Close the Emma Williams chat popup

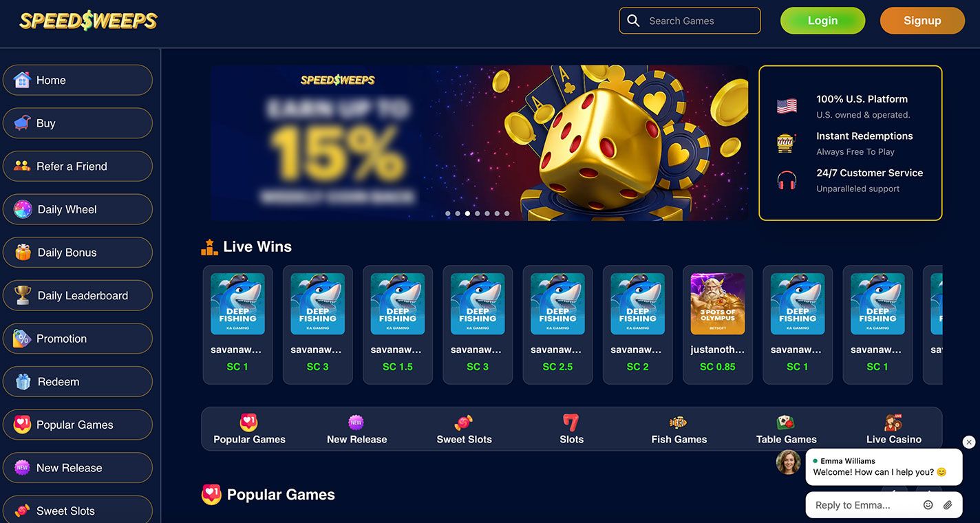pyautogui.click(x=969, y=442)
